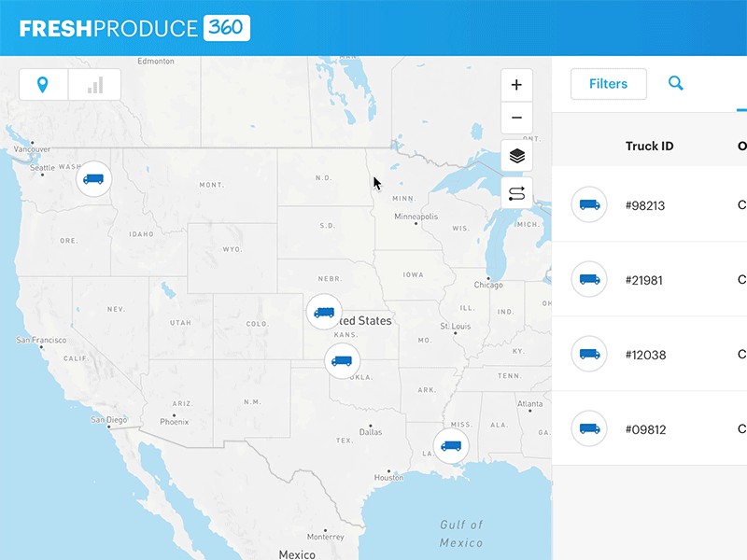Click the route planning icon
Viewport: 747px width, 560px height.
point(516,192)
